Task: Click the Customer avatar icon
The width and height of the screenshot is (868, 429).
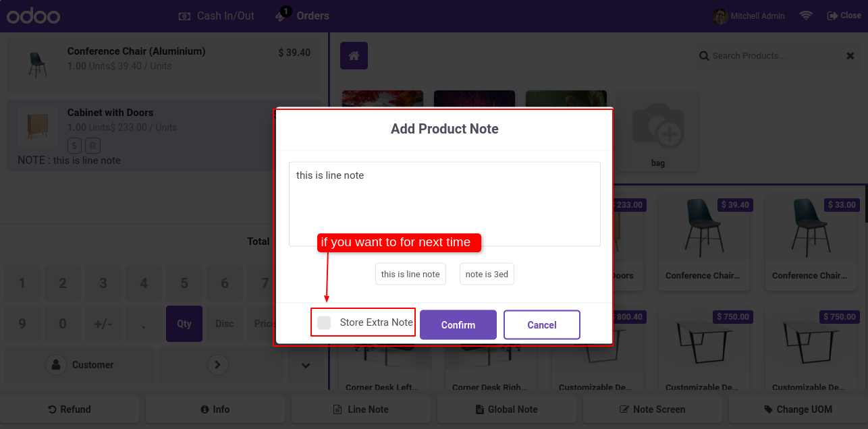Action: [55, 365]
